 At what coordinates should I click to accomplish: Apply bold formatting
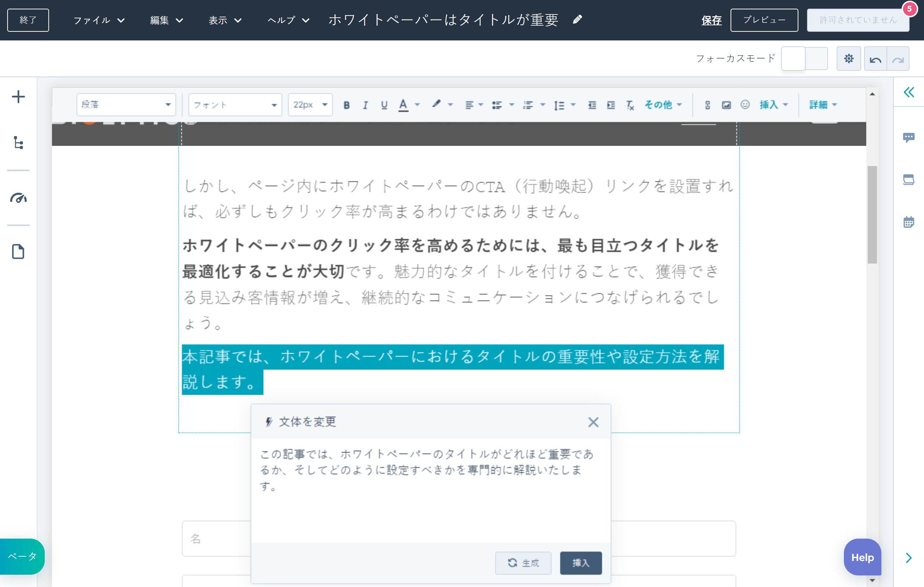(346, 105)
